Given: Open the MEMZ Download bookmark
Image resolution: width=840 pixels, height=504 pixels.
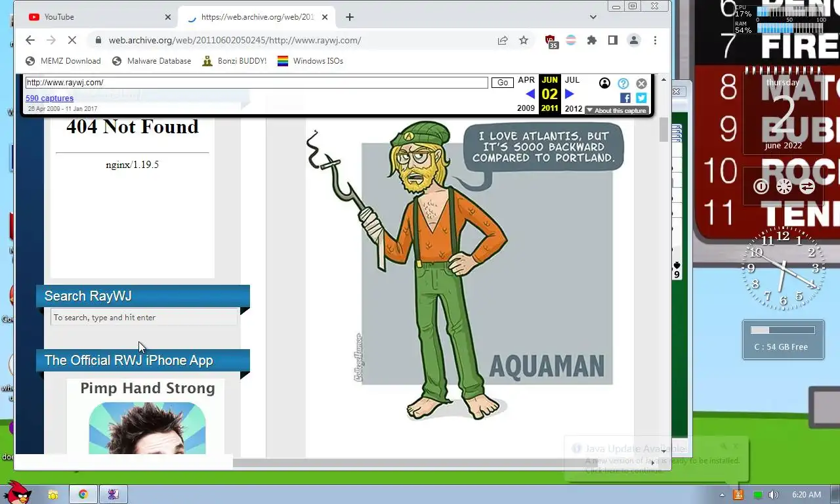Looking at the screenshot, I should coord(63,61).
